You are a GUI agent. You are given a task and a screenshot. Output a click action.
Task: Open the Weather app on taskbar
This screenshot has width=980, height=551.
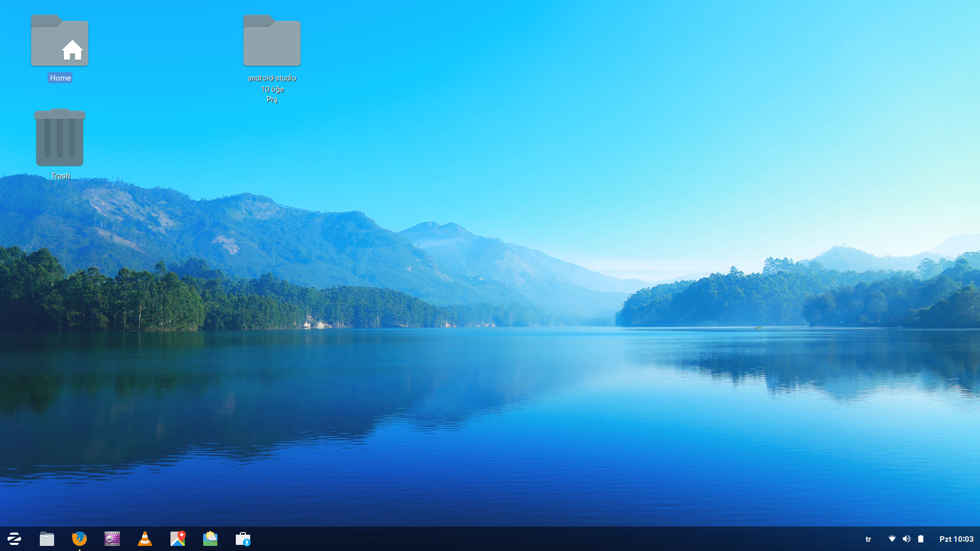click(210, 539)
